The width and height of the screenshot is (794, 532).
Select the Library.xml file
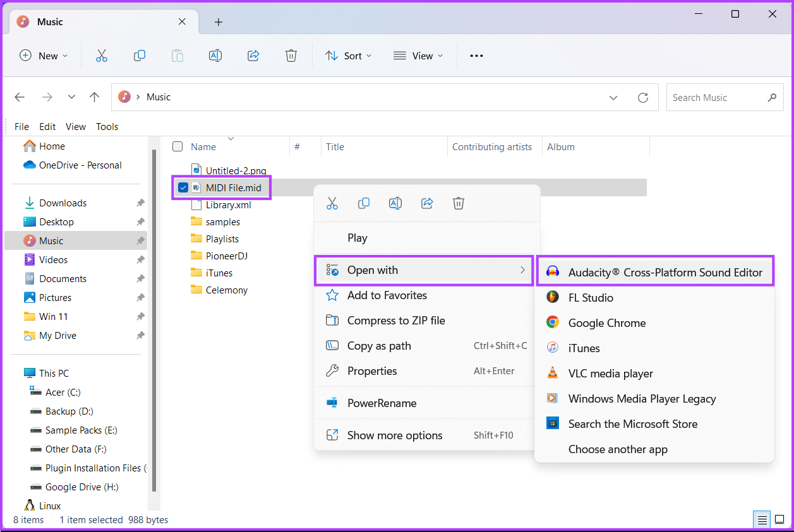click(x=229, y=205)
